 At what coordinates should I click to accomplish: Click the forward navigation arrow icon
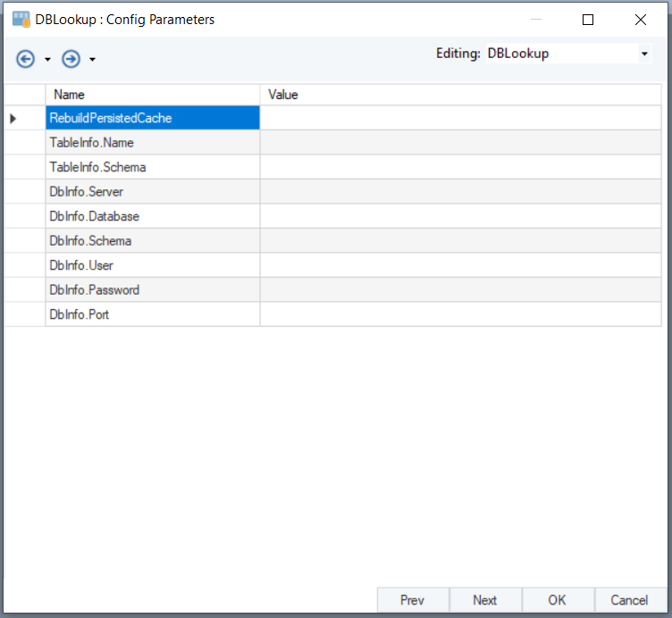[x=71, y=59]
